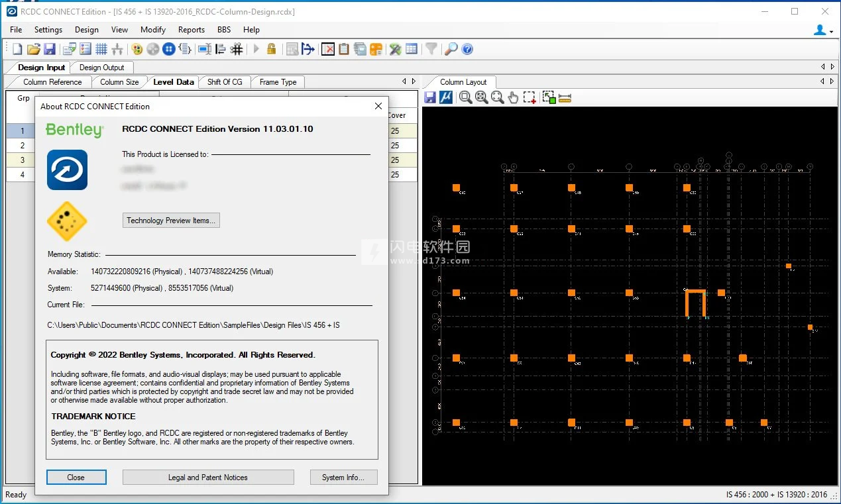
Task: Open the Modify menu
Action: (153, 30)
